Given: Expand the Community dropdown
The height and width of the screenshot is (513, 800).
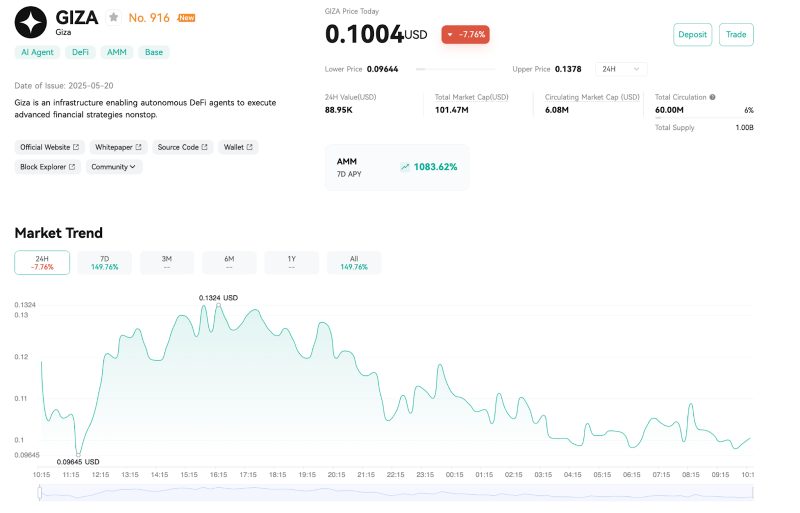Looking at the screenshot, I should tap(113, 167).
